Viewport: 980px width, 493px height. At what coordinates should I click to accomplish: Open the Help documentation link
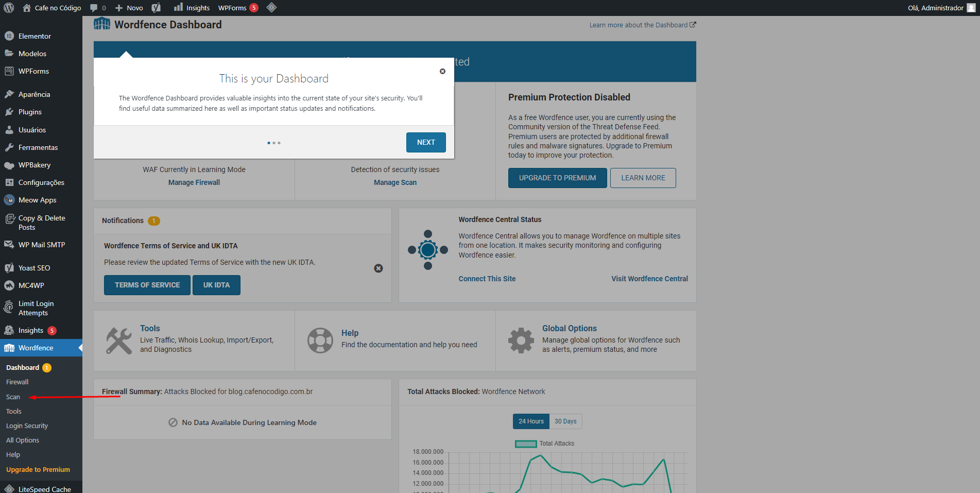click(350, 333)
